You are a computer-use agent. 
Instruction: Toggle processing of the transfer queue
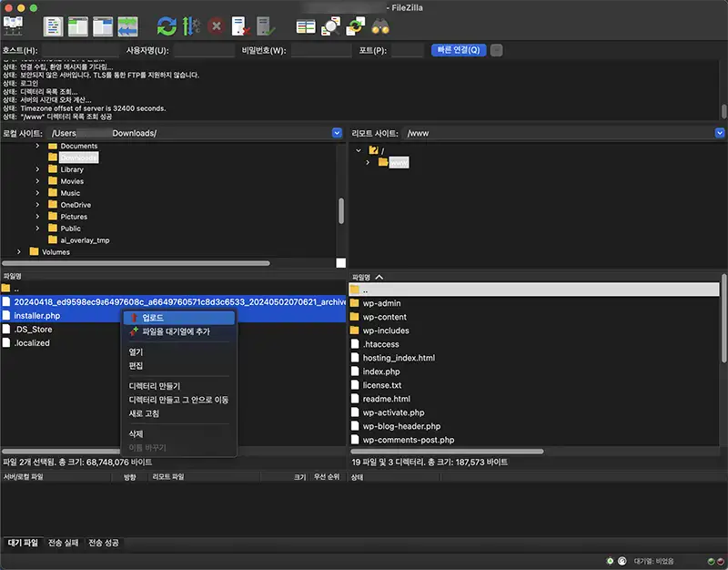191,26
